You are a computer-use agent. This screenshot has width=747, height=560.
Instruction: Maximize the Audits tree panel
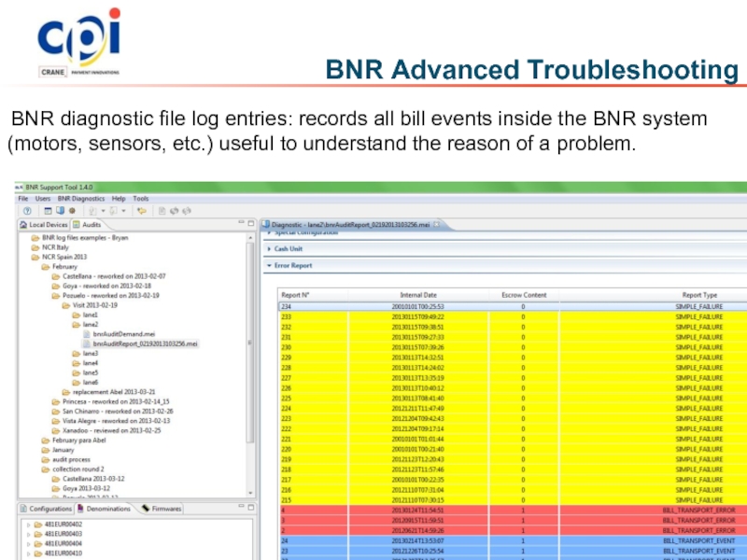251,223
